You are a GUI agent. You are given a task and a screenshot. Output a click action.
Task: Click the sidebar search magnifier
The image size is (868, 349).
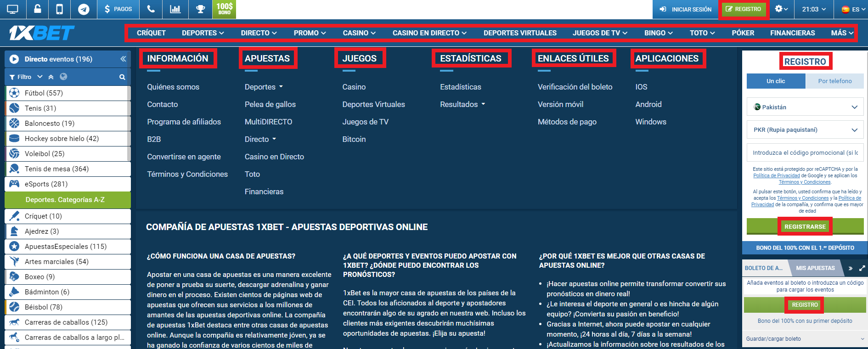point(122,77)
